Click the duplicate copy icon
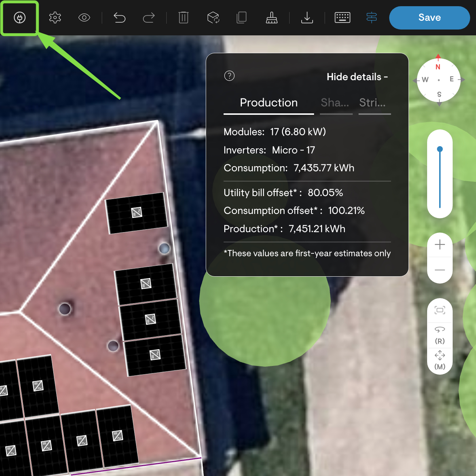The image size is (476, 476). coord(241,17)
